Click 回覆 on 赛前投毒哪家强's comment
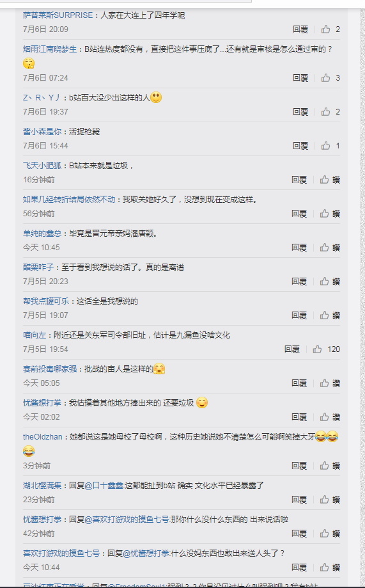365x588 pixels. (299, 383)
